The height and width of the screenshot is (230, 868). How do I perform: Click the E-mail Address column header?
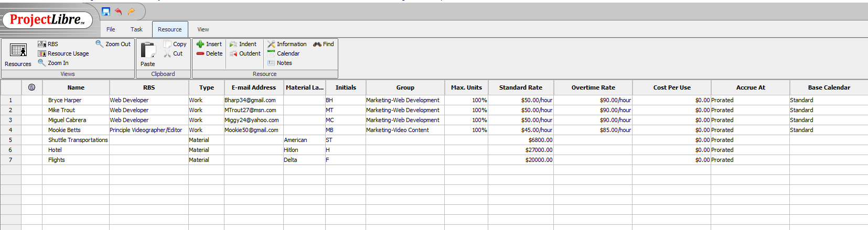[254, 87]
